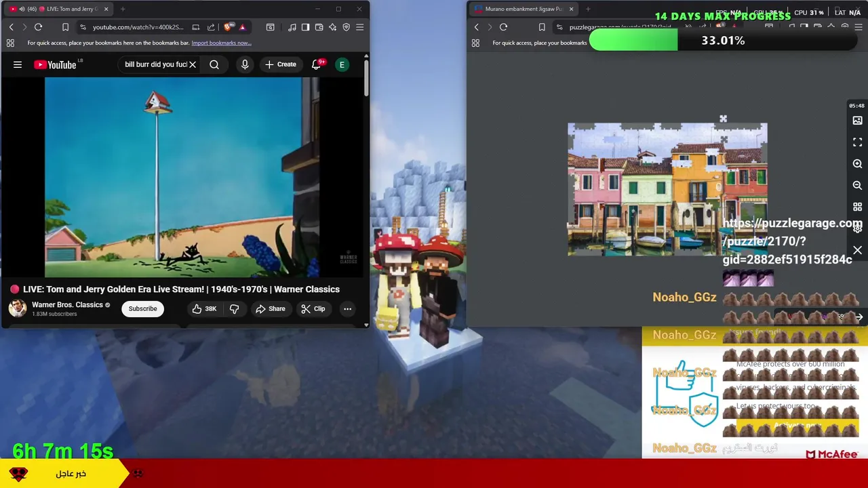This screenshot has width=868, height=488.
Task: Open more actions three-dot menu under video
Action: pyautogui.click(x=347, y=308)
